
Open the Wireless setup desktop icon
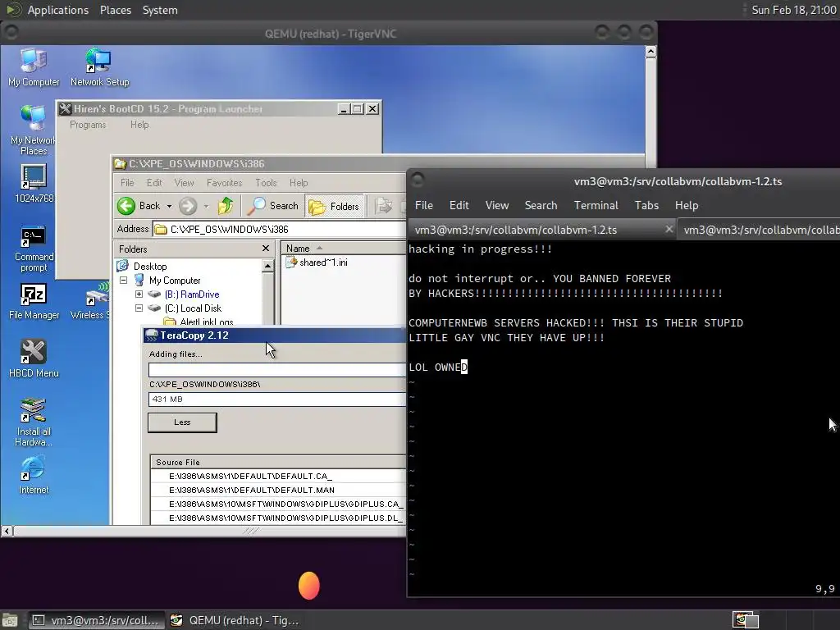click(x=91, y=301)
